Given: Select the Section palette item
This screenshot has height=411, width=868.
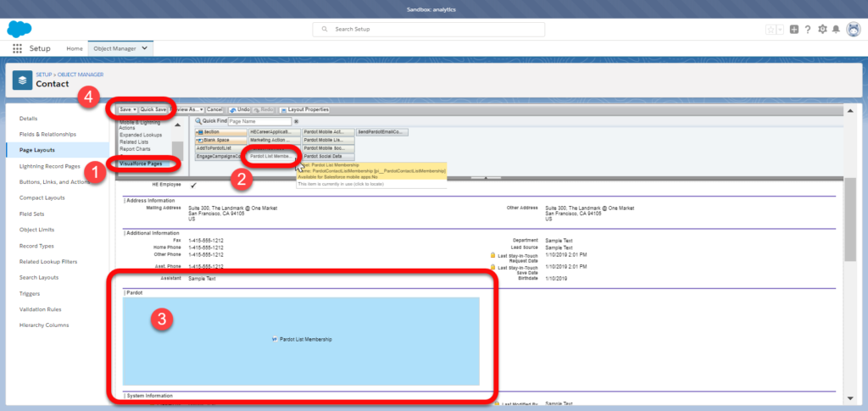Looking at the screenshot, I should pyautogui.click(x=221, y=132).
